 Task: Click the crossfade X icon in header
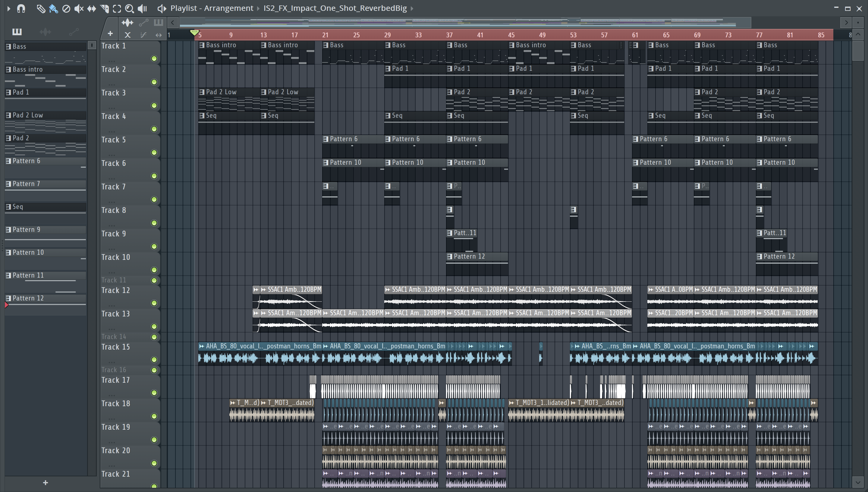(127, 34)
